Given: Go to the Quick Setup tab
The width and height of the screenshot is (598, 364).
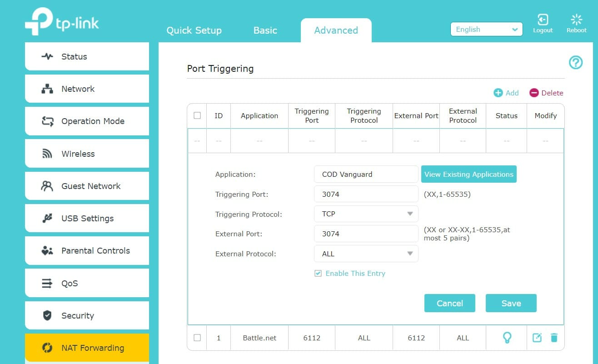Looking at the screenshot, I should tap(194, 30).
